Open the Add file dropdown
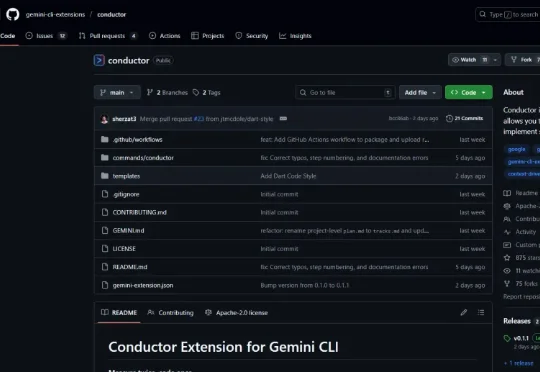Image resolution: width=540 pixels, height=372 pixels. click(x=420, y=92)
